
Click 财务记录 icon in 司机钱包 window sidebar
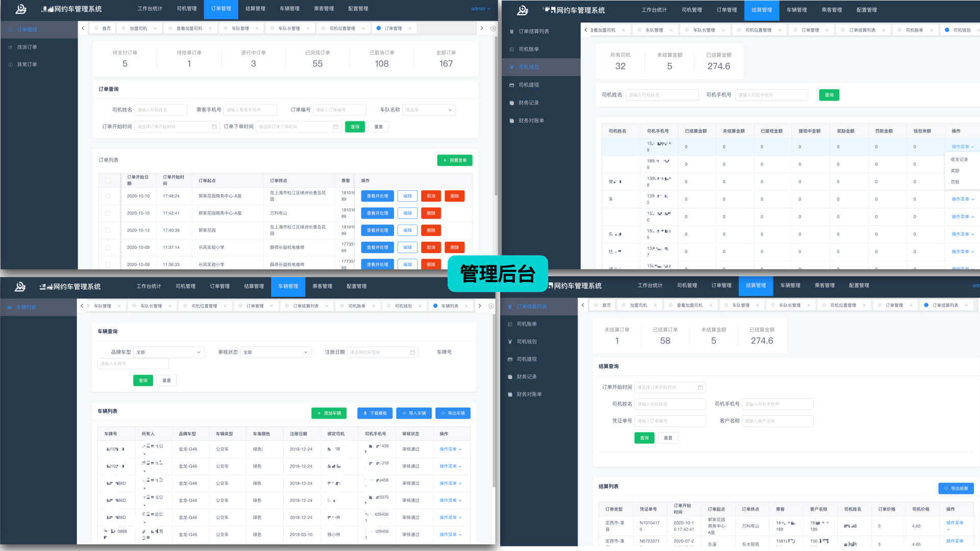[511, 103]
